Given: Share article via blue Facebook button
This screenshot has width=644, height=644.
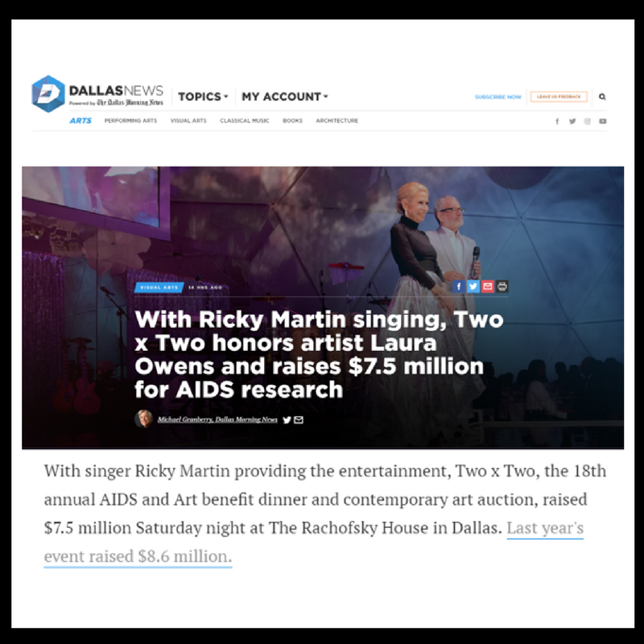Looking at the screenshot, I should (x=459, y=287).
